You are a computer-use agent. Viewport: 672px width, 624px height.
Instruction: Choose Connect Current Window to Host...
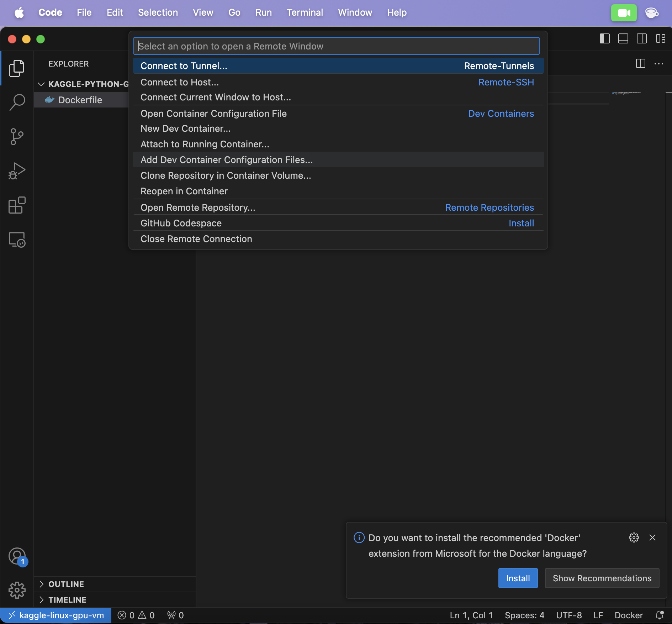point(338,97)
